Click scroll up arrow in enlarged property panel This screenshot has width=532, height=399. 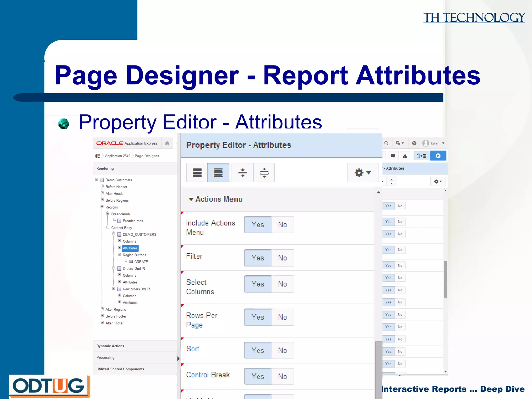[379, 192]
